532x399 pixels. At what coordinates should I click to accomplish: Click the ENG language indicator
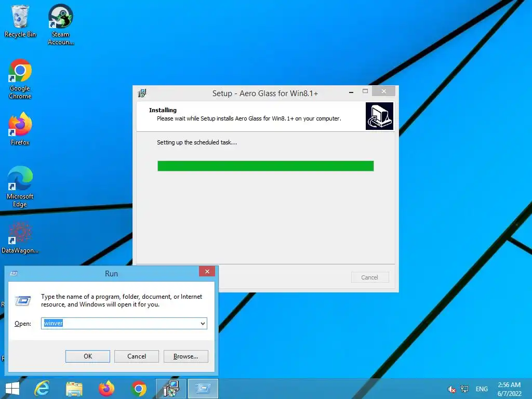coord(482,389)
